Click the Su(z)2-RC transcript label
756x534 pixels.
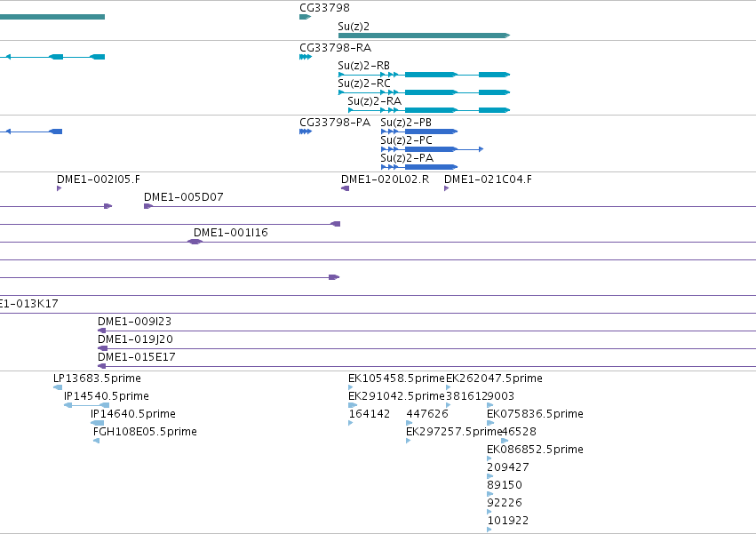[364, 84]
